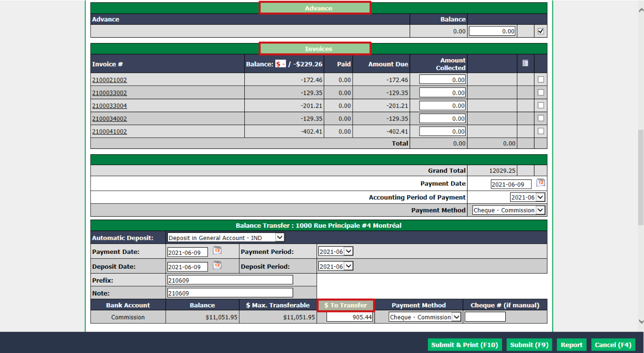Click document icon in Invoices header column
Image resolution: width=644 pixels, height=353 pixels.
coord(525,64)
